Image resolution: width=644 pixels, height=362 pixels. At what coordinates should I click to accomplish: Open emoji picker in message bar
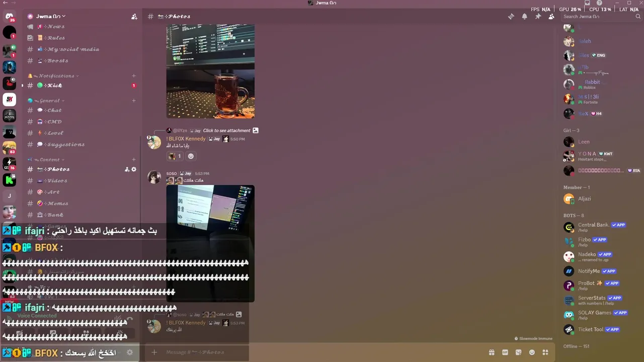click(x=532, y=352)
